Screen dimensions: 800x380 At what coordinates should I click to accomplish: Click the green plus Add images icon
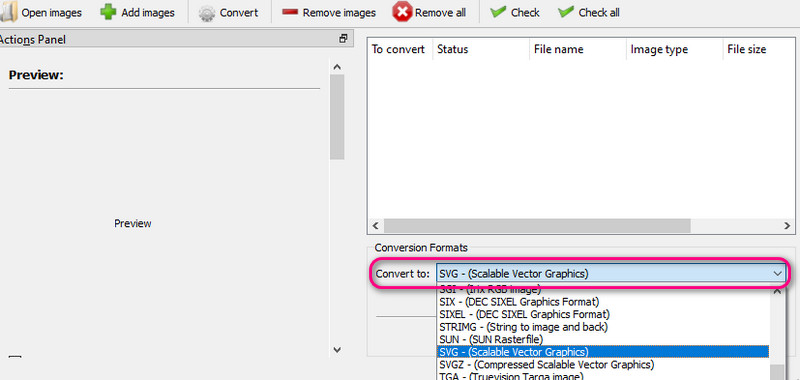[x=108, y=12]
